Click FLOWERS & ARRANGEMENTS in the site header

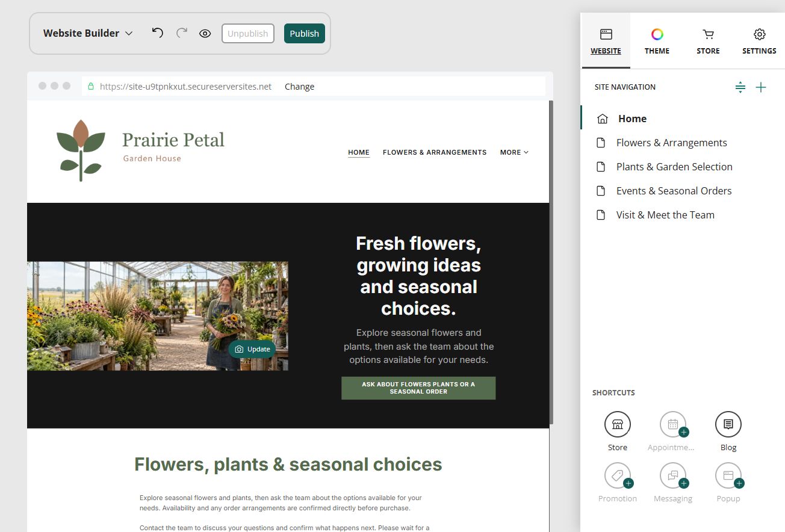tap(435, 152)
